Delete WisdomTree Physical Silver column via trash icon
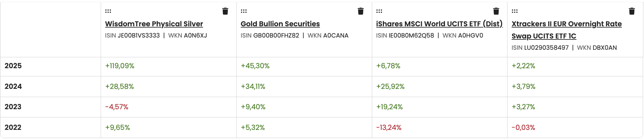644x139 pixels. [225, 11]
